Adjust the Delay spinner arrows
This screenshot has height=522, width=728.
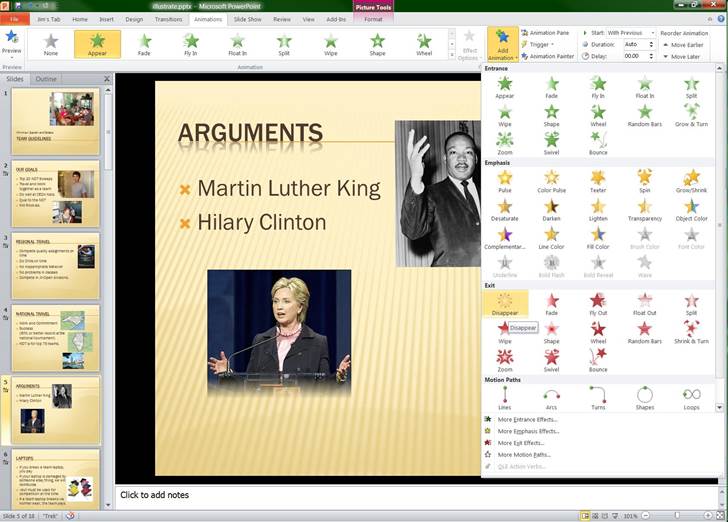651,56
